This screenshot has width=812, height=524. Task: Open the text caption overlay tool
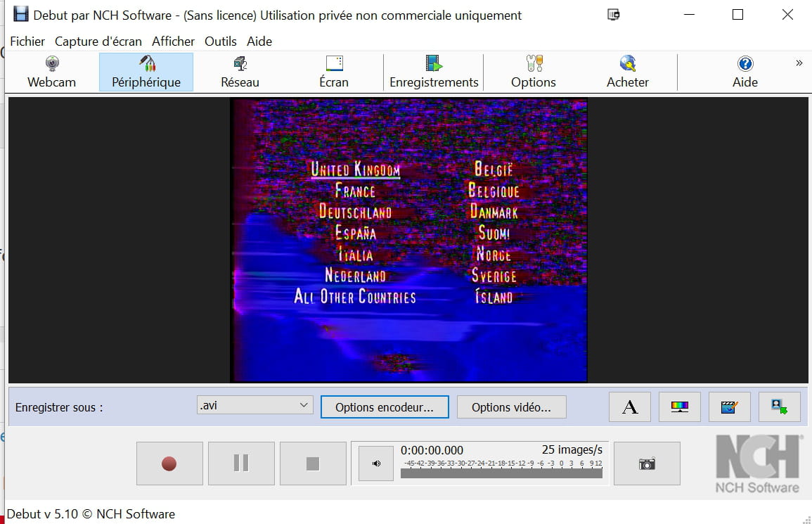(x=630, y=407)
